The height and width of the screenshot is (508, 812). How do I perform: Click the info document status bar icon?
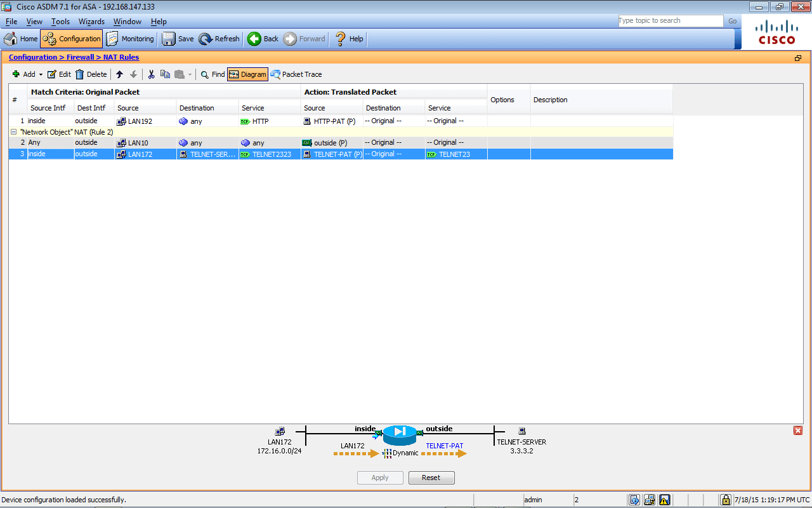(634, 500)
